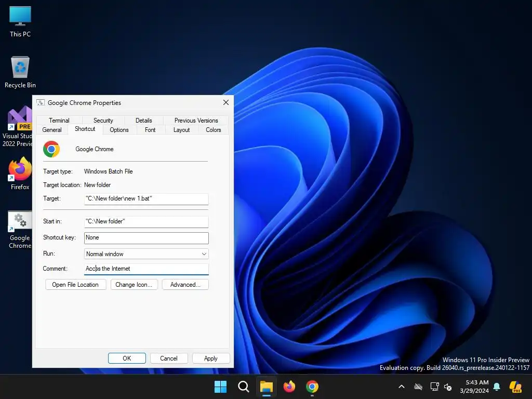Open the Recycle Bin desktop icon
532x399 pixels.
click(x=20, y=72)
